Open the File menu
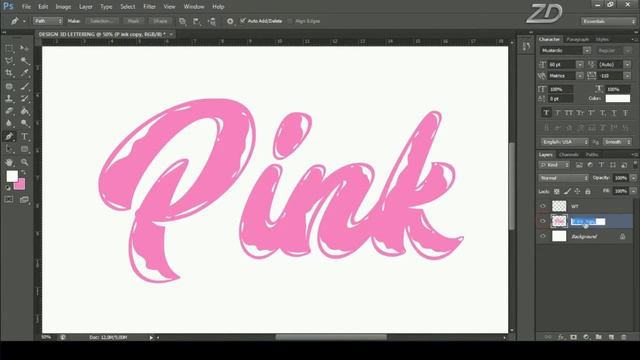The height and width of the screenshot is (360, 640). pos(26,7)
